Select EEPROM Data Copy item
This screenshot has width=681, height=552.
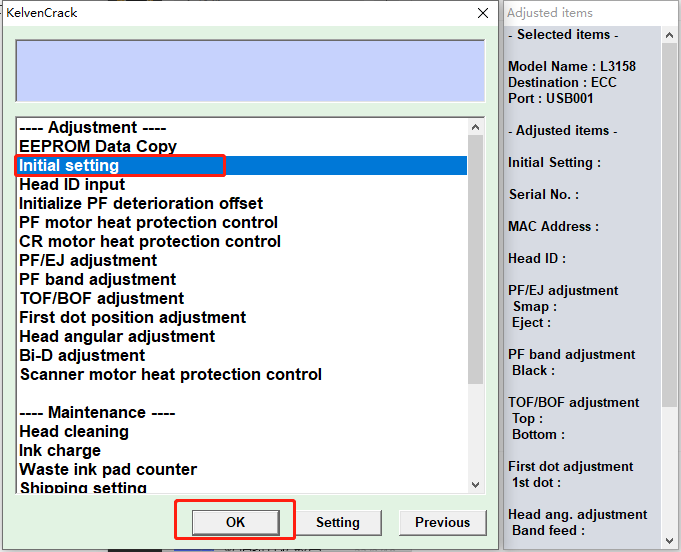click(98, 147)
